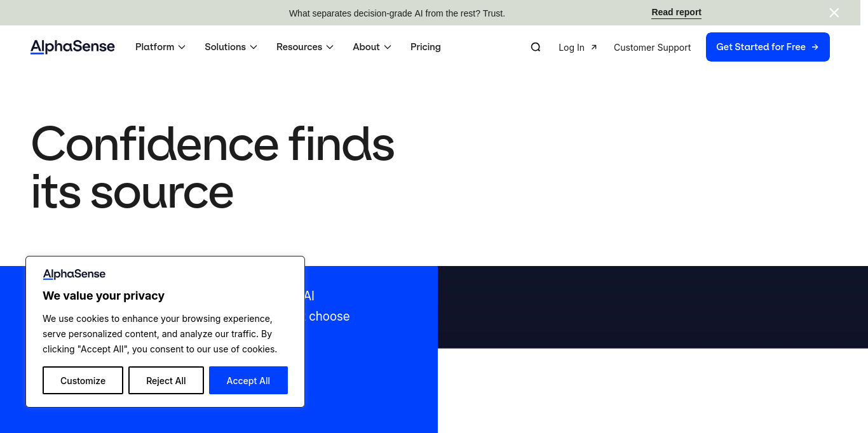This screenshot has height=433, width=868.
Task: Click the "We value your privacy" heading
Action: (x=104, y=296)
